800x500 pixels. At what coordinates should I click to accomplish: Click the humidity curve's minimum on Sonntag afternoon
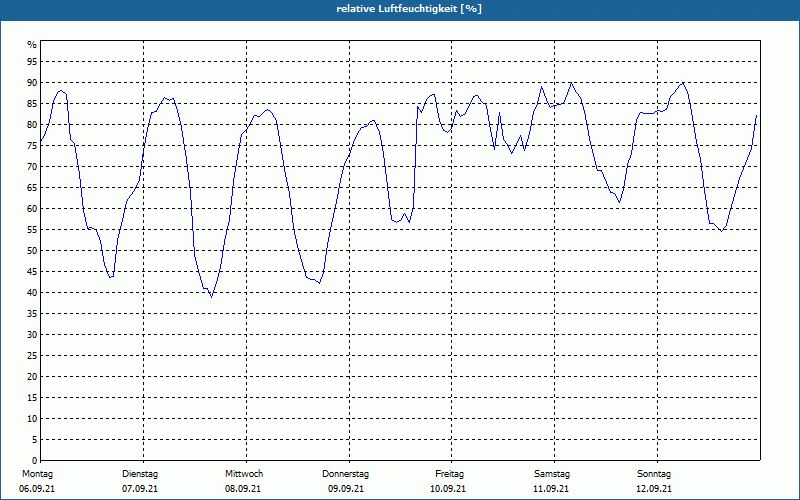click(721, 231)
